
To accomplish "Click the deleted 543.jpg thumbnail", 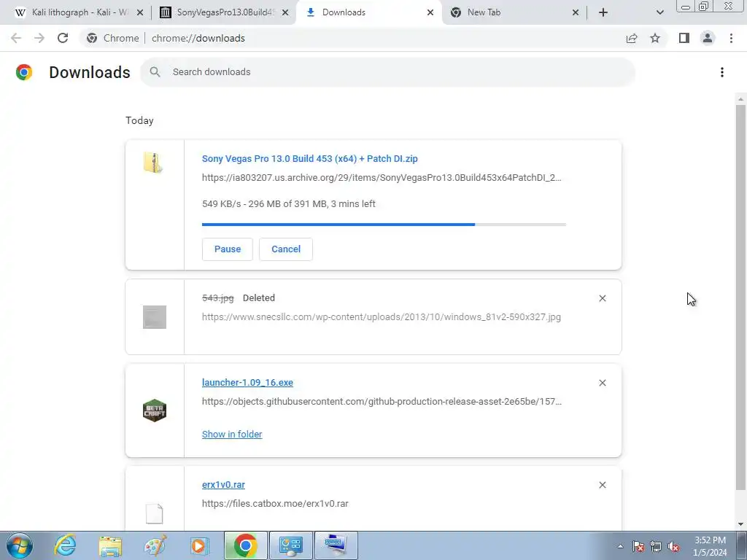I will [155, 317].
